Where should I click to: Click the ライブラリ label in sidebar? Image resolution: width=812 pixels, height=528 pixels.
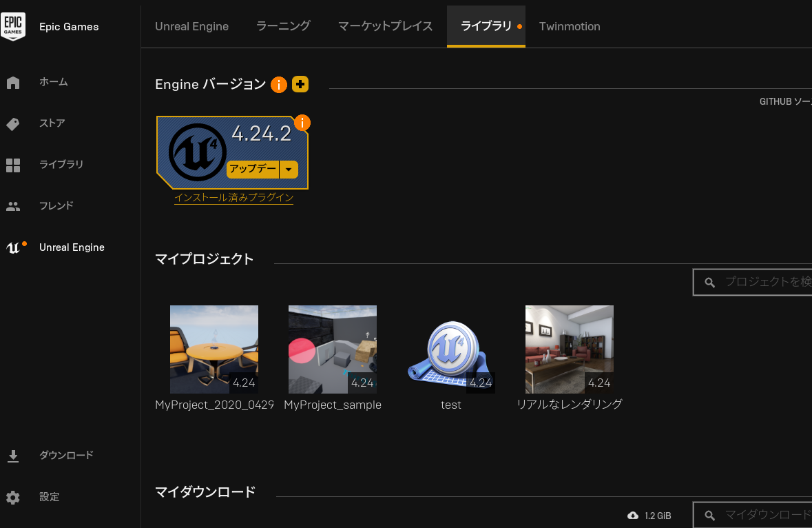click(x=61, y=164)
